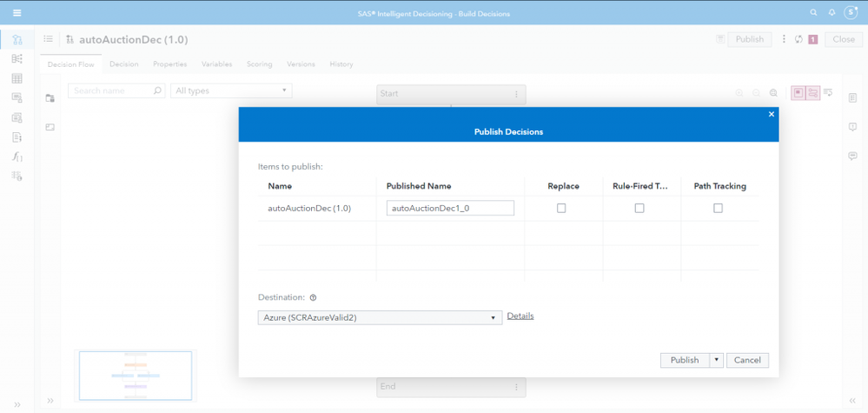This screenshot has height=413, width=868.
Task: Enable the Replace checkbox
Action: point(561,208)
